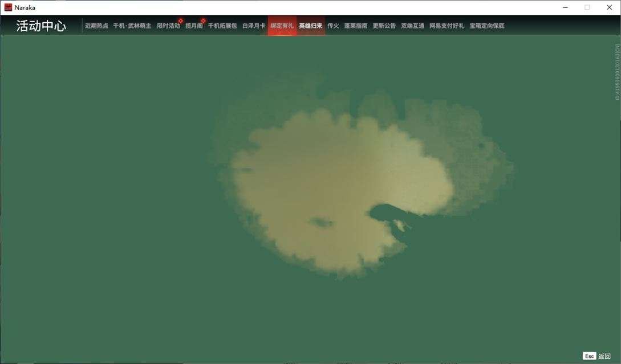The width and height of the screenshot is (621, 364).
Task: Open the 千机拓展包 tab
Action: pos(222,26)
